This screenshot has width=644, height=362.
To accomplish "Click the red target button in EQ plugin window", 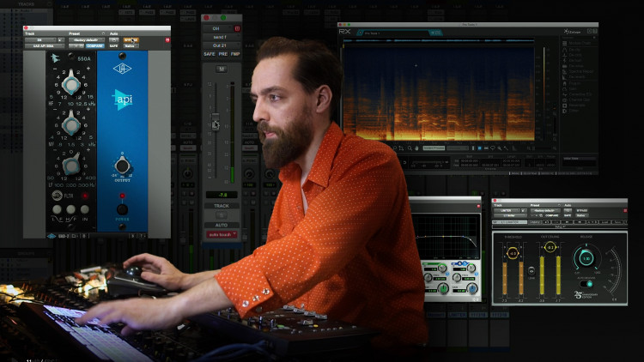I will click(x=478, y=206).
